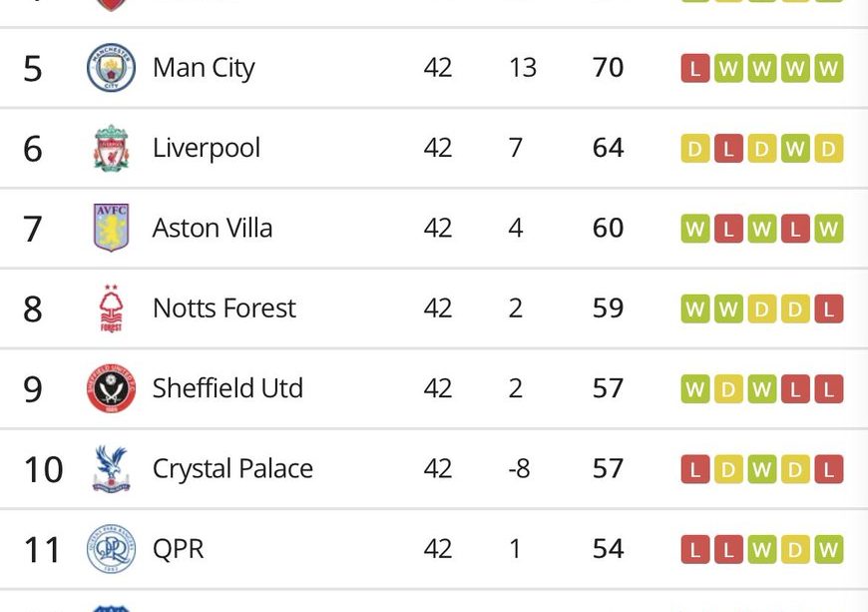868x612 pixels.
Task: Go to the Liverpool team page
Action: [207, 148]
